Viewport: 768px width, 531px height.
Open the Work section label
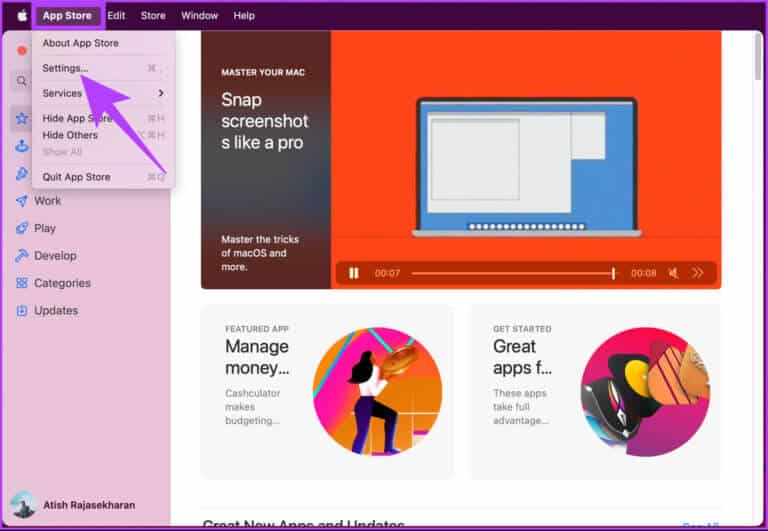(x=48, y=201)
